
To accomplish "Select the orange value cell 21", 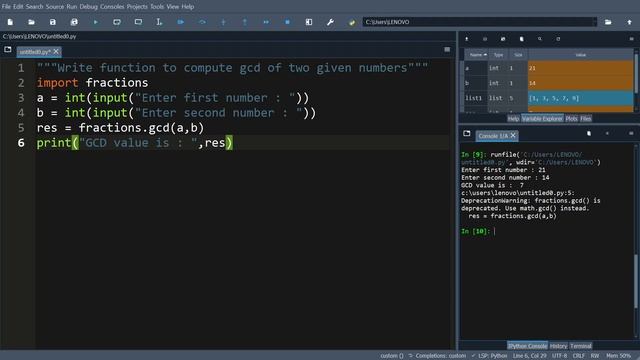I will [x=580, y=68].
